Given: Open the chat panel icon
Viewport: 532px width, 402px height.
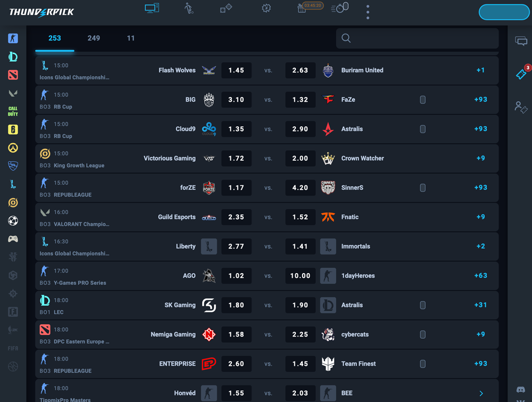Looking at the screenshot, I should click(521, 41).
